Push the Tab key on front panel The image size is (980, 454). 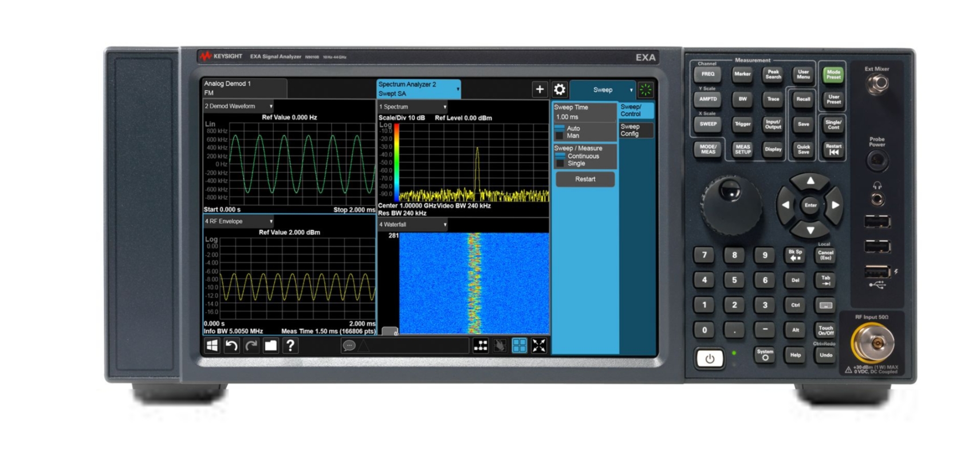point(825,280)
